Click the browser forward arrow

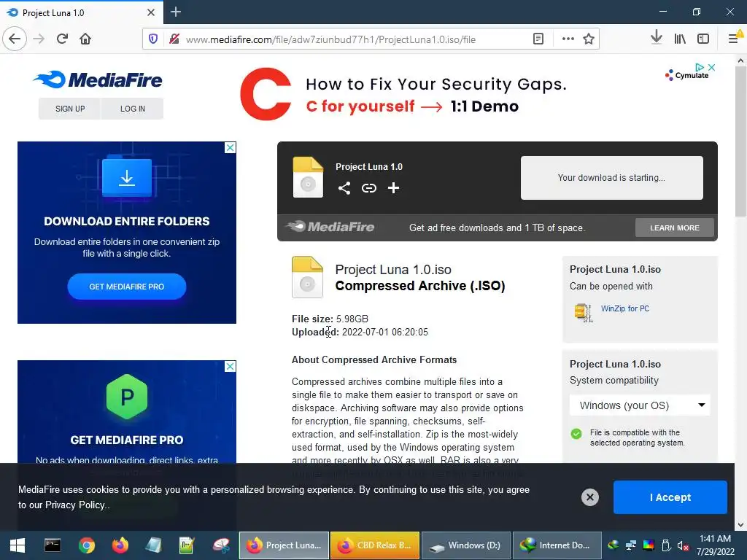point(39,39)
